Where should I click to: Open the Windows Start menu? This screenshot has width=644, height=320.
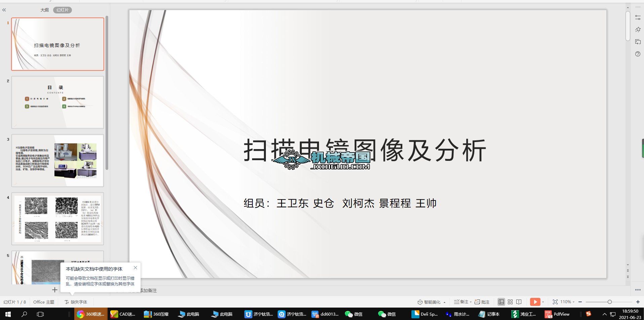point(8,314)
